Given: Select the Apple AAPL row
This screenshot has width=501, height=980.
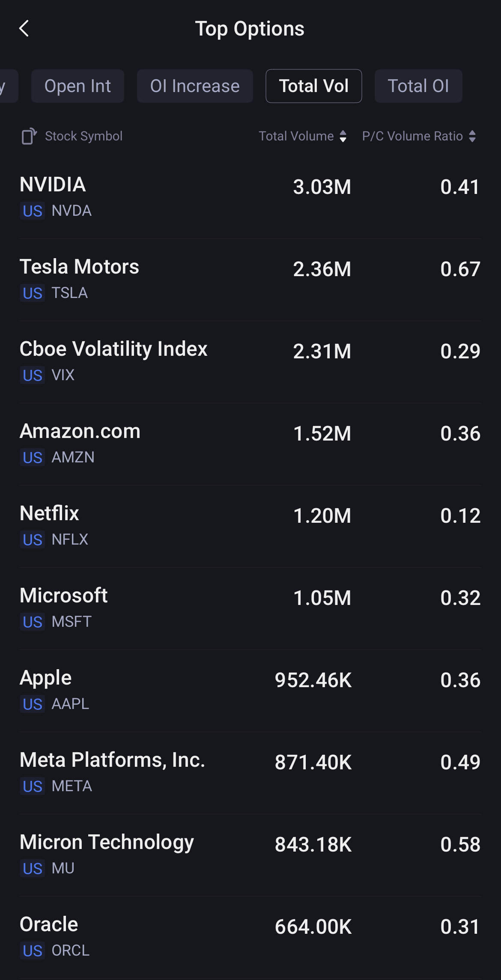Looking at the screenshot, I should point(250,690).
